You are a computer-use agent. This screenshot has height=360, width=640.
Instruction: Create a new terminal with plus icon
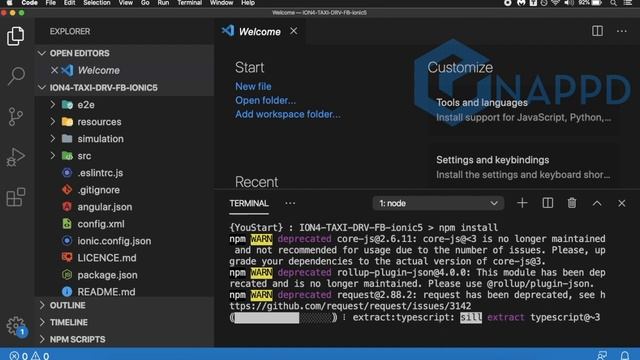[522, 203]
